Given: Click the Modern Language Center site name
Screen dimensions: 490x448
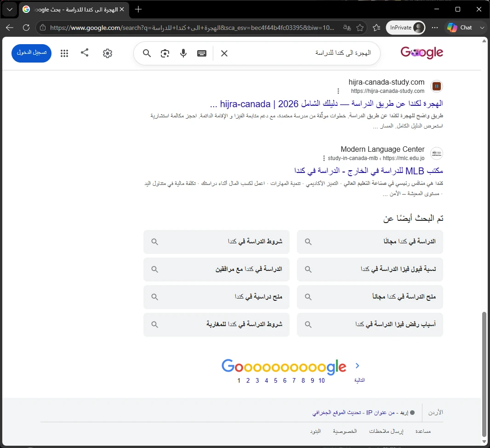Looking at the screenshot, I should coord(382,149).
